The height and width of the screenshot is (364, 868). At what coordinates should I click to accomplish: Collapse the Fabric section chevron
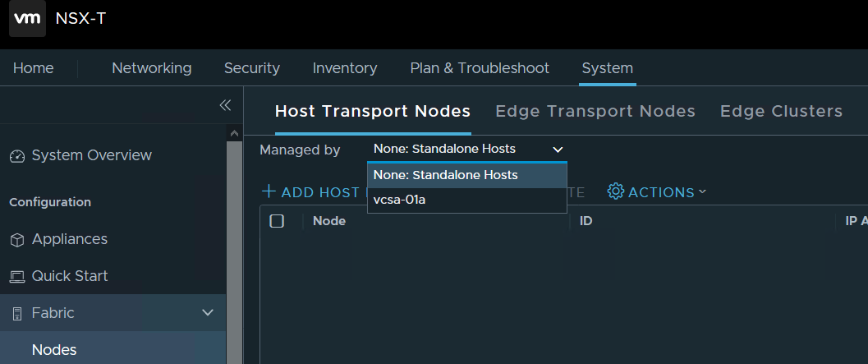208,313
